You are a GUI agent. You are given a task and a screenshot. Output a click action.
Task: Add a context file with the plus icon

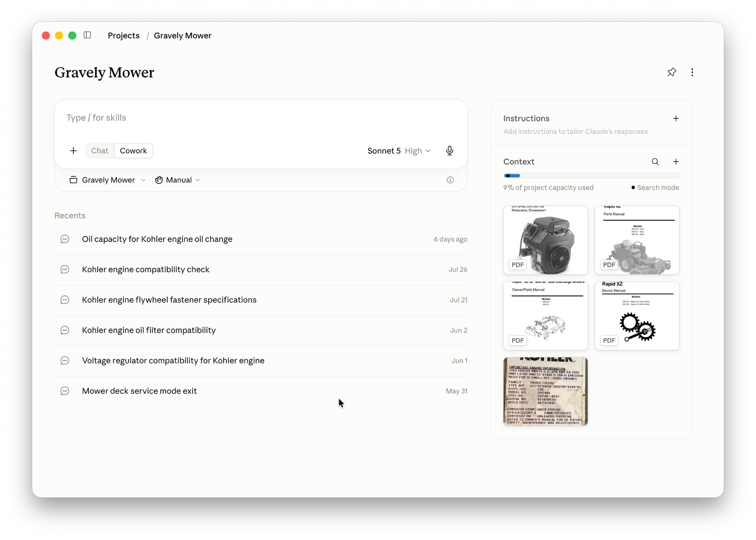tap(676, 162)
